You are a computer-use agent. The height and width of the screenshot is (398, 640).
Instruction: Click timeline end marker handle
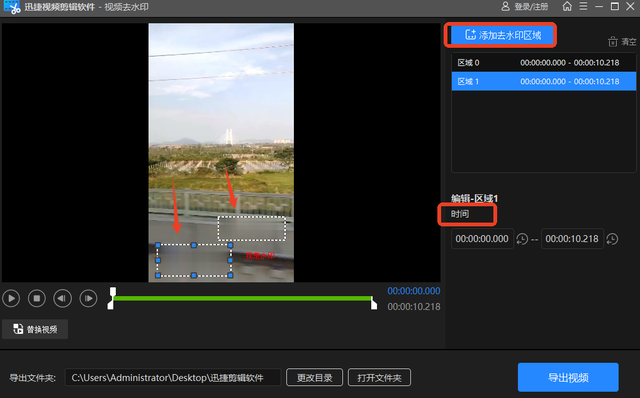tap(373, 303)
